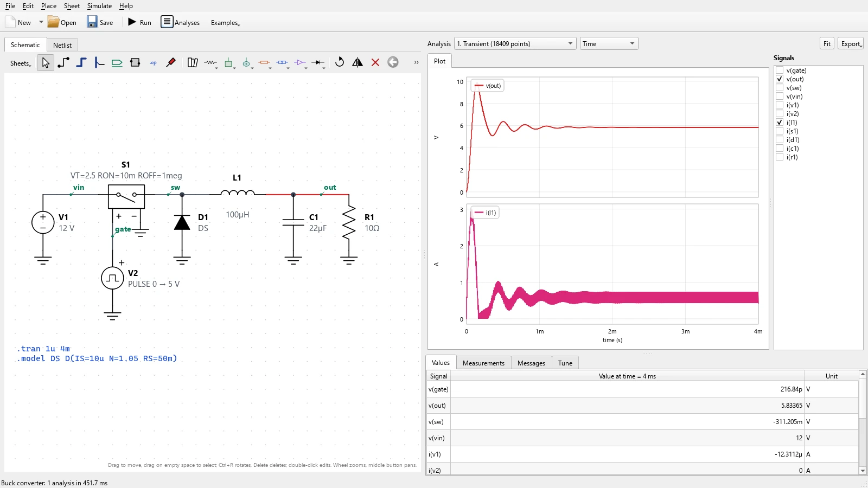Open the New button dropdown arrow
The height and width of the screenshot is (488, 868).
point(41,22)
